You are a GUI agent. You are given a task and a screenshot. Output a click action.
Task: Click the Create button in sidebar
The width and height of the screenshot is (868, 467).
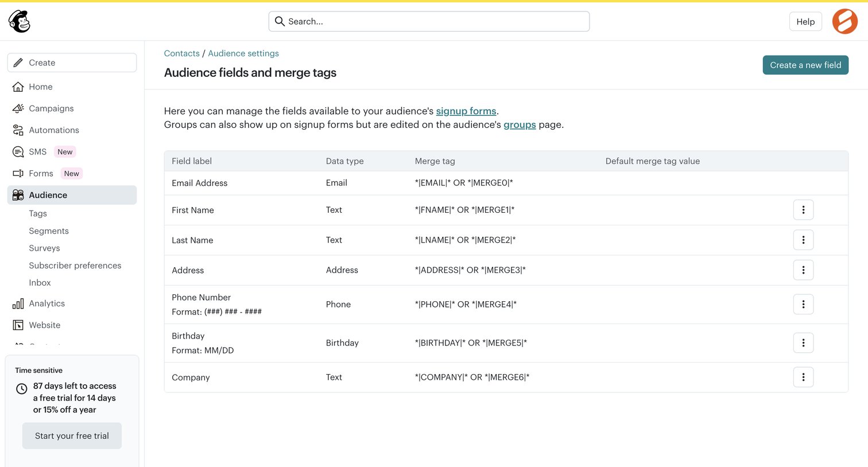[72, 63]
